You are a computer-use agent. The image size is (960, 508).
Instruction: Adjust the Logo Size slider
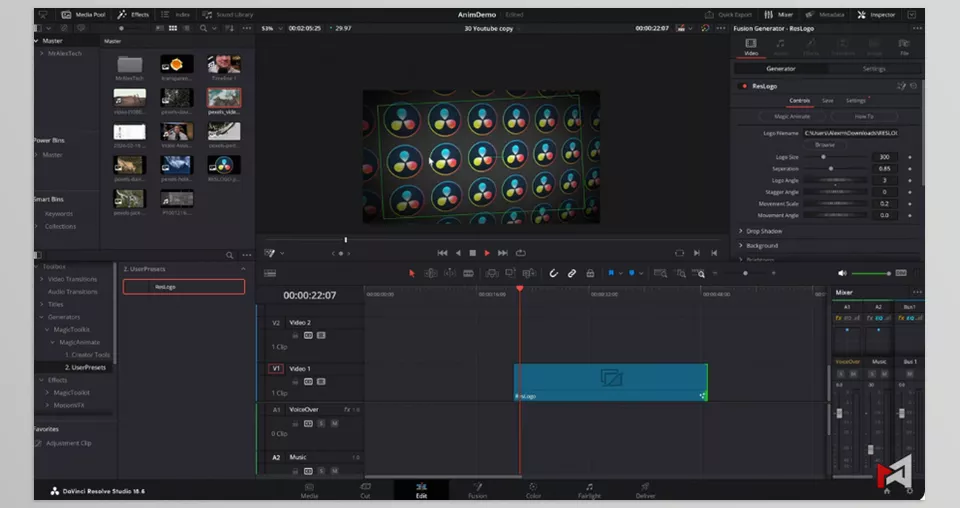pos(834,157)
